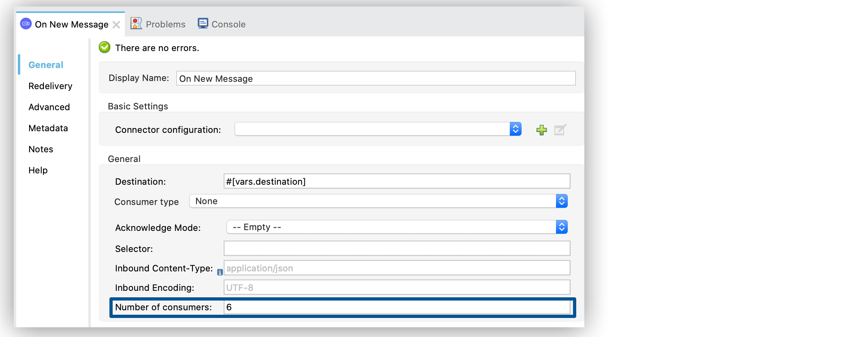Image resolution: width=868 pixels, height=337 pixels.
Task: Go to the Metadata section
Action: pos(48,128)
